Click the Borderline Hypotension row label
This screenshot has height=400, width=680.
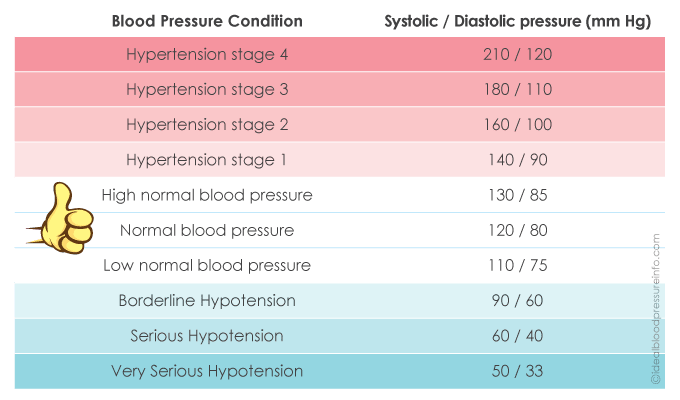(x=207, y=300)
